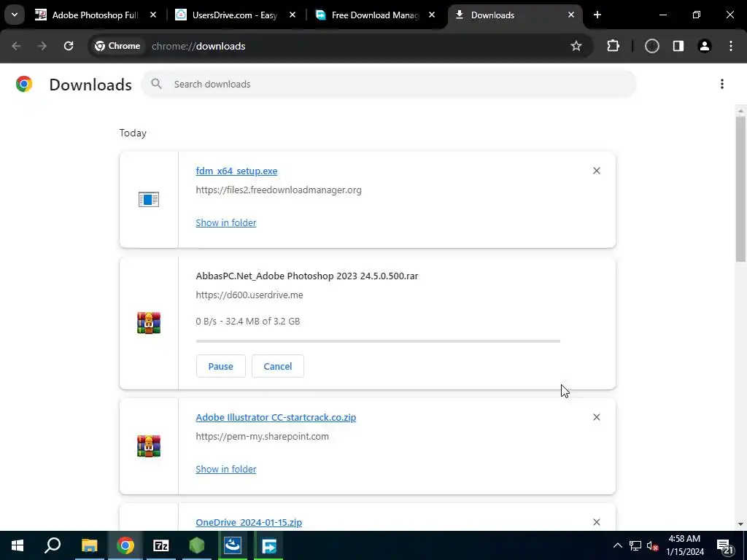
Task: Remove Adobe Illustrator zip from the list
Action: click(597, 417)
